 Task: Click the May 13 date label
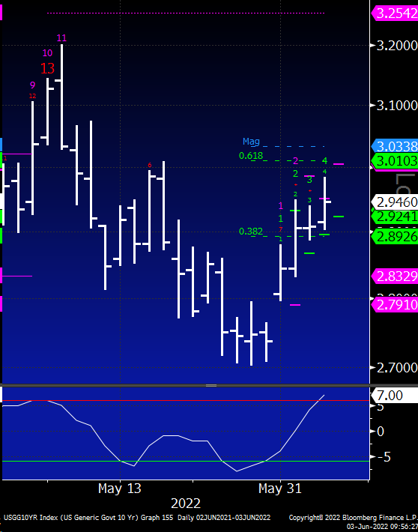119,489
